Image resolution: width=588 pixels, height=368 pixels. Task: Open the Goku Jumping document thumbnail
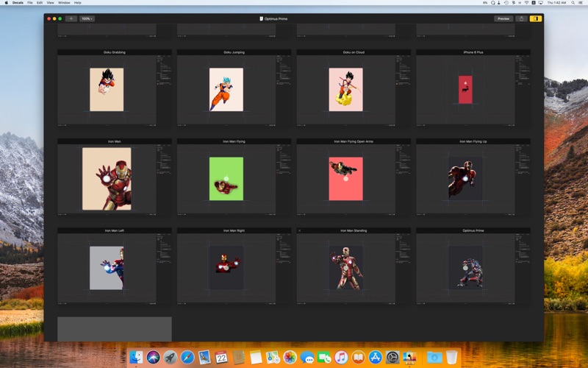coord(234,88)
